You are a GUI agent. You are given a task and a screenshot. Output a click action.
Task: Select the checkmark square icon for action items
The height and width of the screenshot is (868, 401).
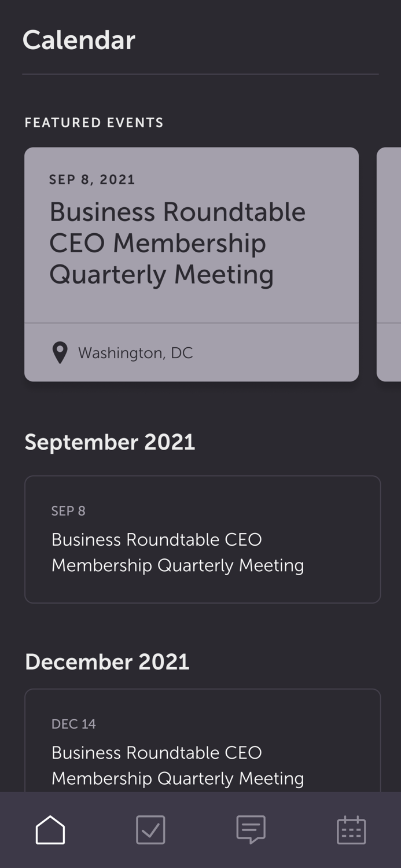pyautogui.click(x=150, y=829)
